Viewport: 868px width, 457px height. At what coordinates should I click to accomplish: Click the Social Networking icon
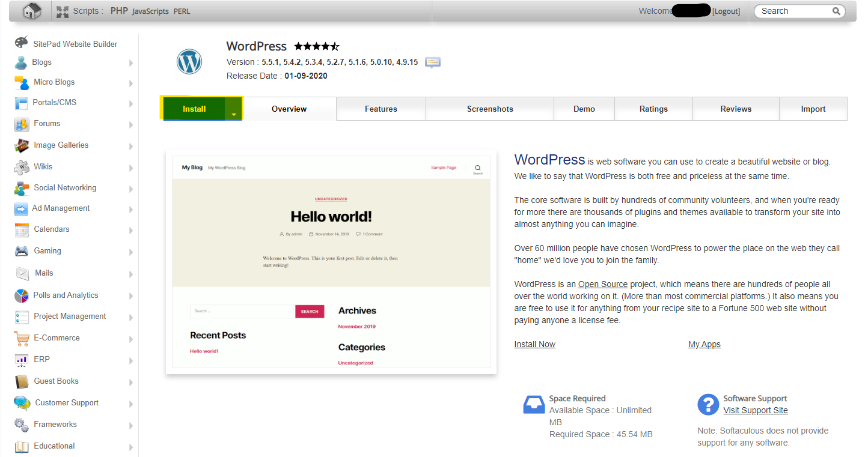click(22, 188)
